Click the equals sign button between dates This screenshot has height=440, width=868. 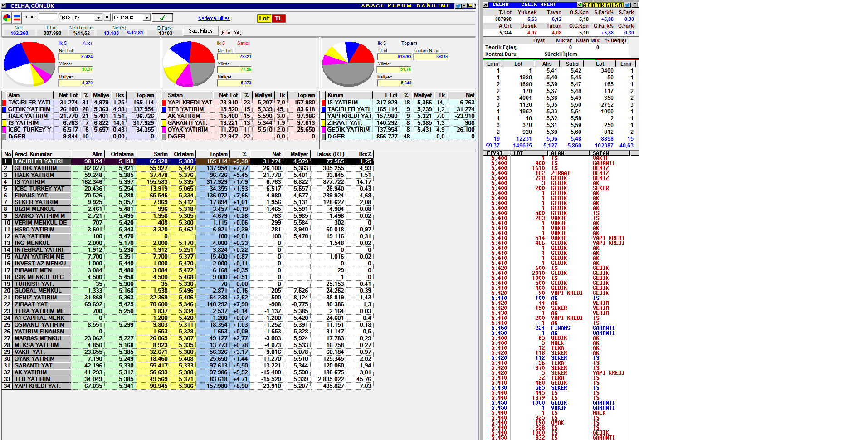tap(107, 18)
